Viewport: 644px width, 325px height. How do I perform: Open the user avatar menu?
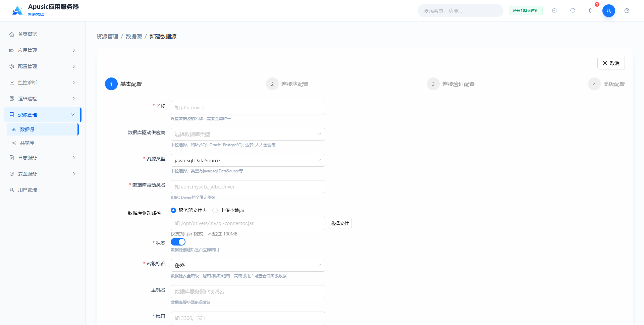click(x=609, y=11)
